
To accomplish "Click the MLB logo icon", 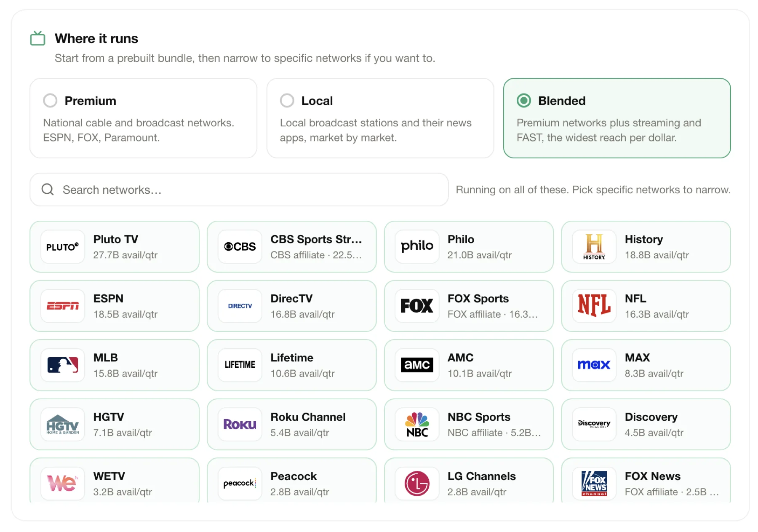I will [63, 365].
